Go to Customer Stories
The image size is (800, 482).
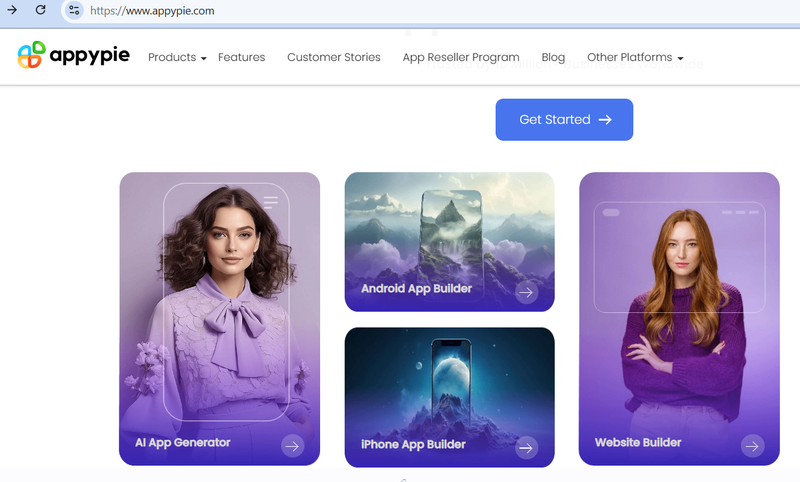coord(334,57)
